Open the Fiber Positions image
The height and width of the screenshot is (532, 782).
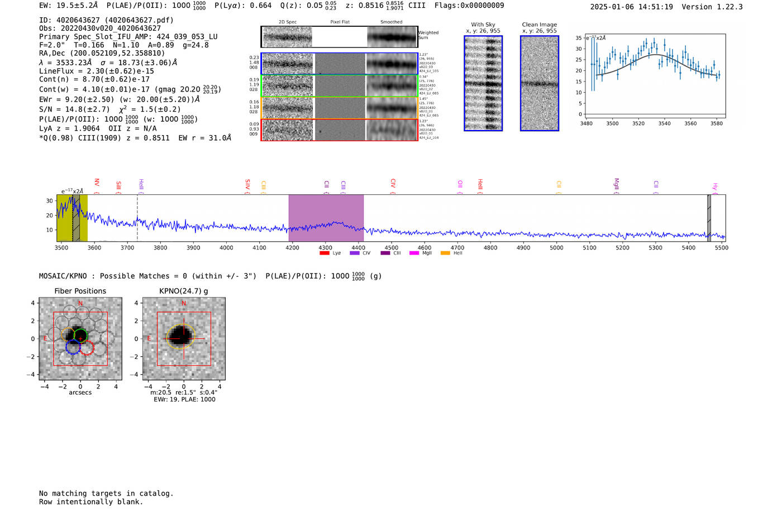point(80,339)
